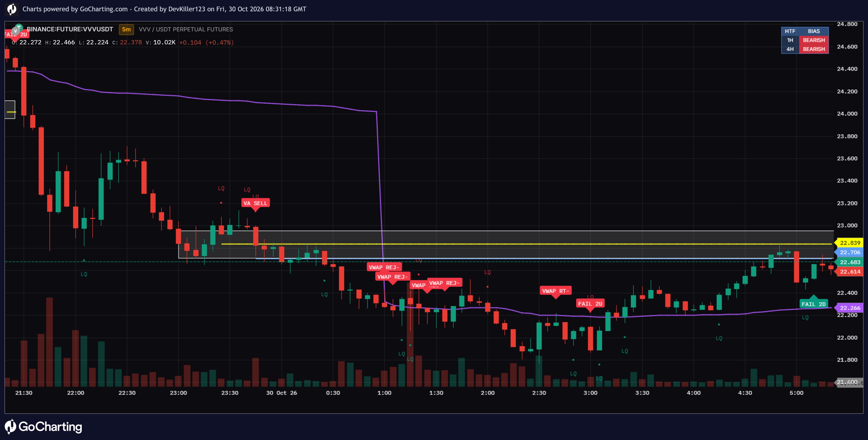Click the 3:30 time axis label
Image resolution: width=868 pixels, height=440 pixels.
642,393
